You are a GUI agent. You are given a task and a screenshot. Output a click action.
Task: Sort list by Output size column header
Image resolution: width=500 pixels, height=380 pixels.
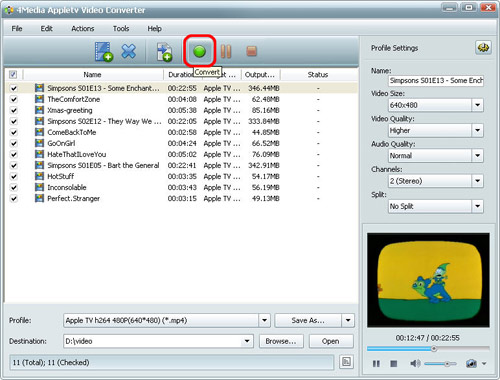[x=260, y=75]
